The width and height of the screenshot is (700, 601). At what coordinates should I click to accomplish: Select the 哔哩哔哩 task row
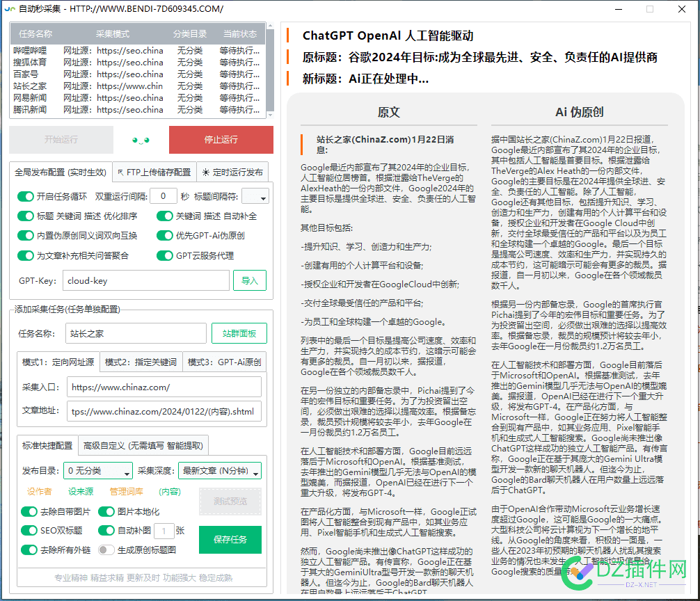pos(138,51)
